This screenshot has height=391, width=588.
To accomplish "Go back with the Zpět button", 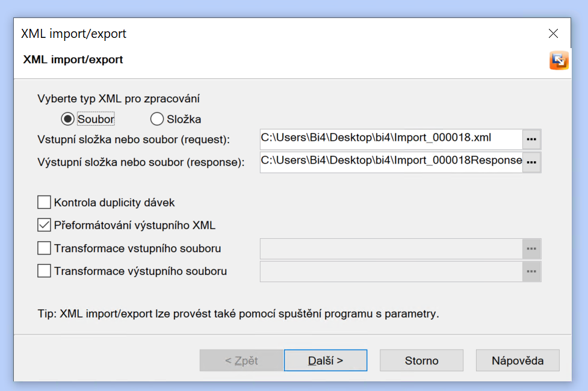I will pos(241,361).
